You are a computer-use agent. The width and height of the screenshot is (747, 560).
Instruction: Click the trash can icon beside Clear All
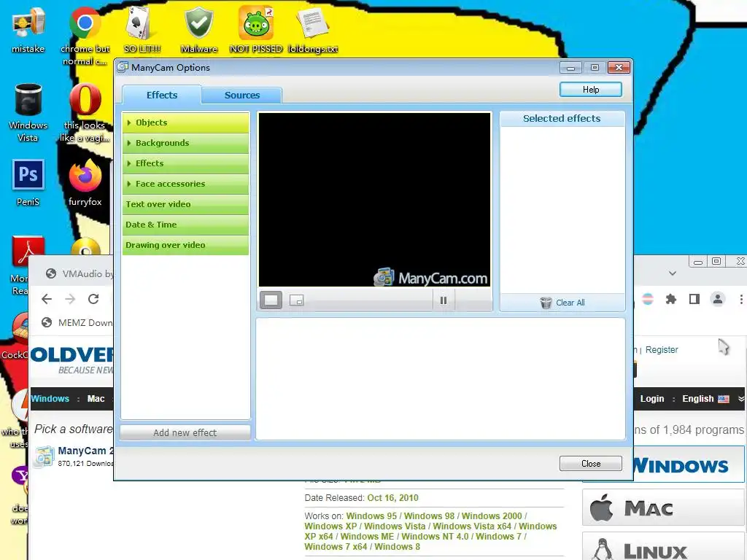[x=546, y=303]
